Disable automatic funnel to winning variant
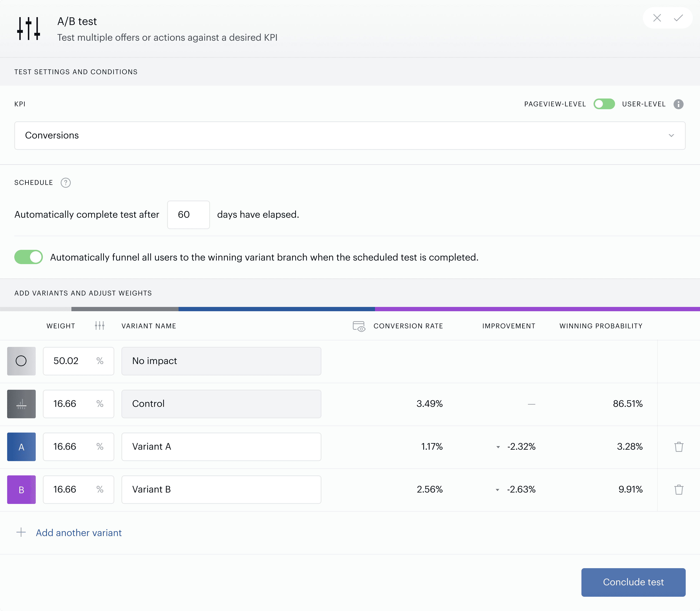The width and height of the screenshot is (700, 611). 29,257
